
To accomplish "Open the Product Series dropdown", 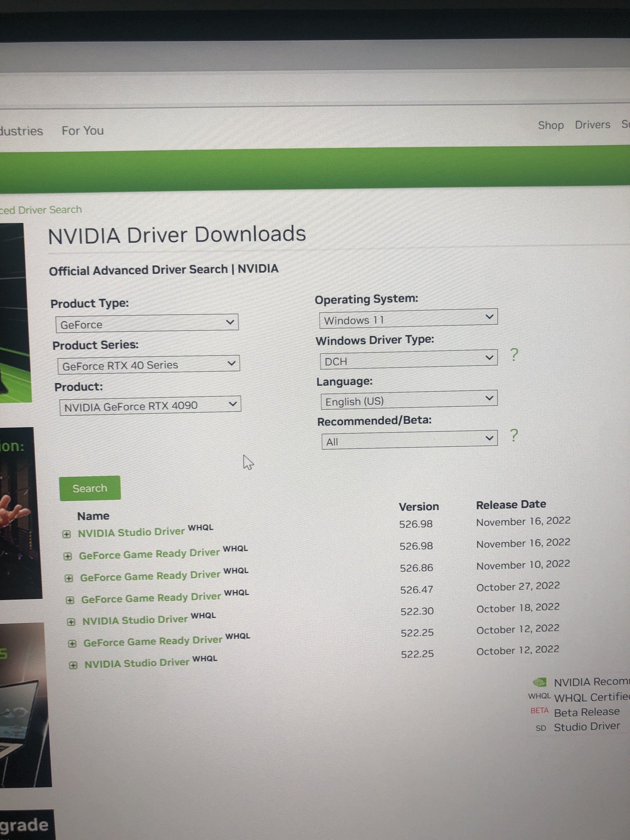I will point(149,365).
